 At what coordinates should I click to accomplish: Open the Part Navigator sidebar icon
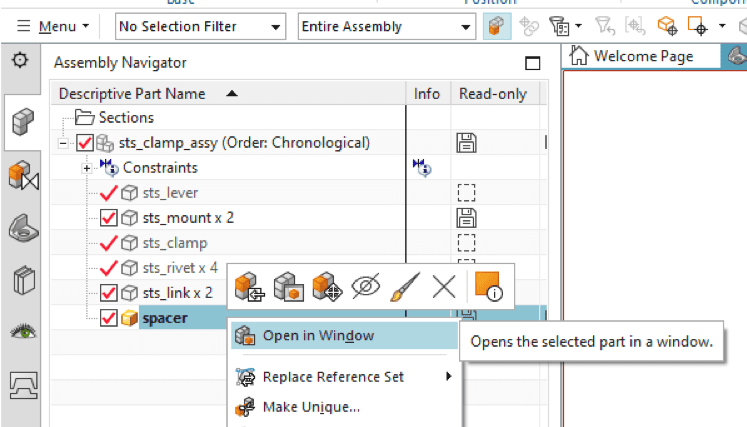click(23, 228)
